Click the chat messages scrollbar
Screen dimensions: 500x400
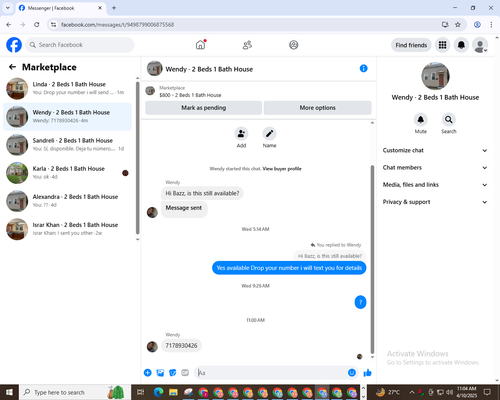point(372,259)
